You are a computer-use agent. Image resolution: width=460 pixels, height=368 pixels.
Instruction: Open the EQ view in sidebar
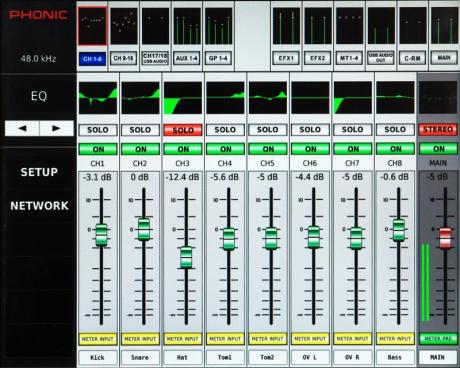(39, 96)
